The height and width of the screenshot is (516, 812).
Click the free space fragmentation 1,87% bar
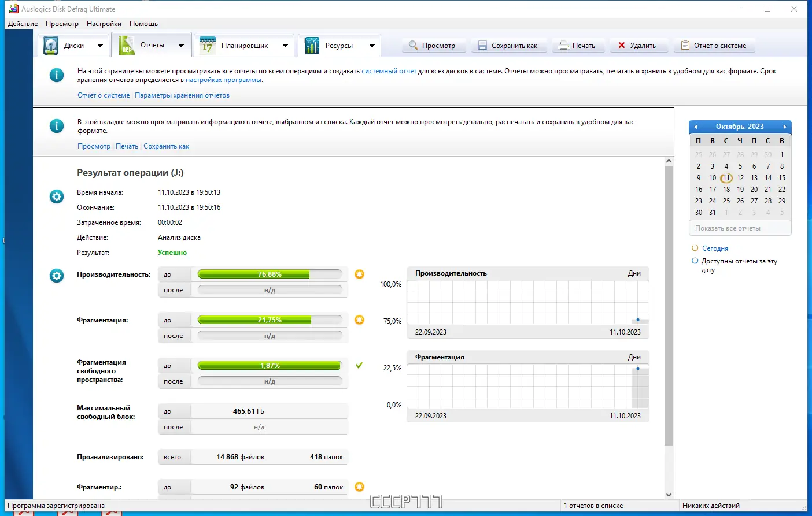point(270,366)
